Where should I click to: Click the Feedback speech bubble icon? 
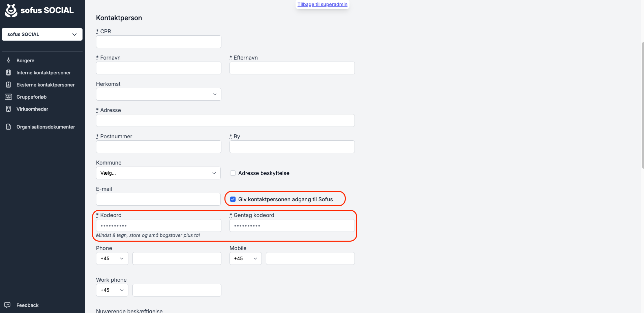tap(7, 305)
